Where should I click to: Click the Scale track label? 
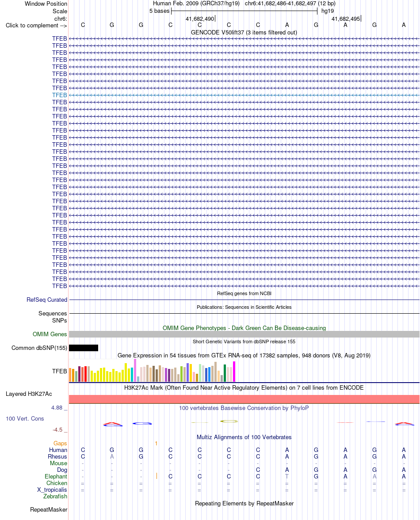click(x=60, y=11)
